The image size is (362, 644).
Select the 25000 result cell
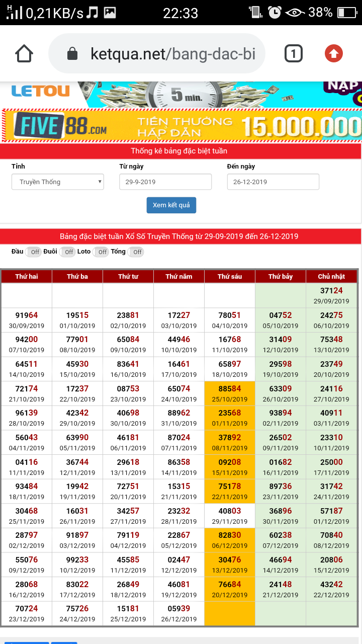(331, 467)
